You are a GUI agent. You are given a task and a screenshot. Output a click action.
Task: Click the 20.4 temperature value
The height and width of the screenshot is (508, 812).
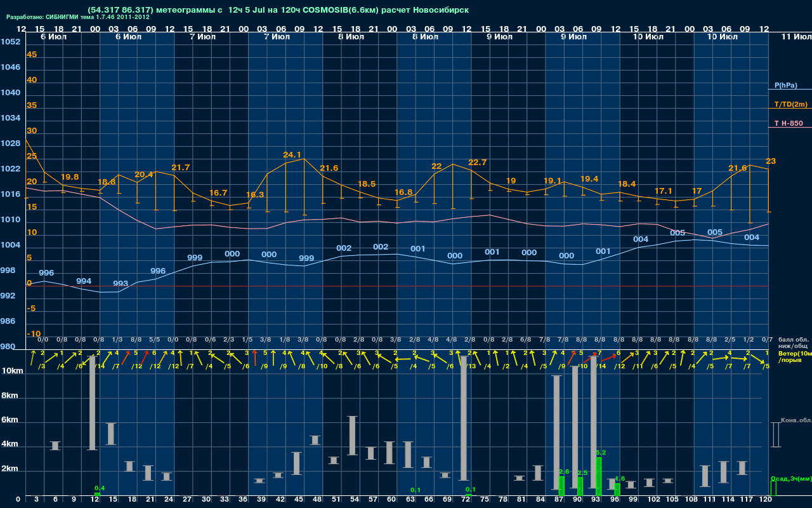[144, 175]
